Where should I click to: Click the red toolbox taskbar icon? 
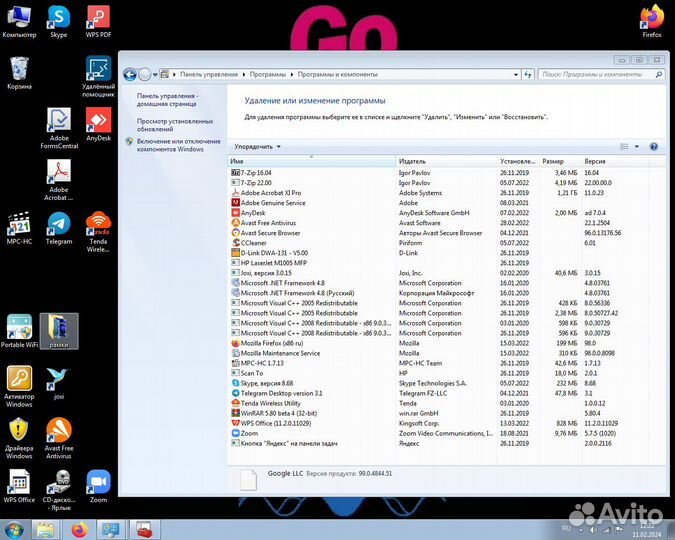[144, 530]
